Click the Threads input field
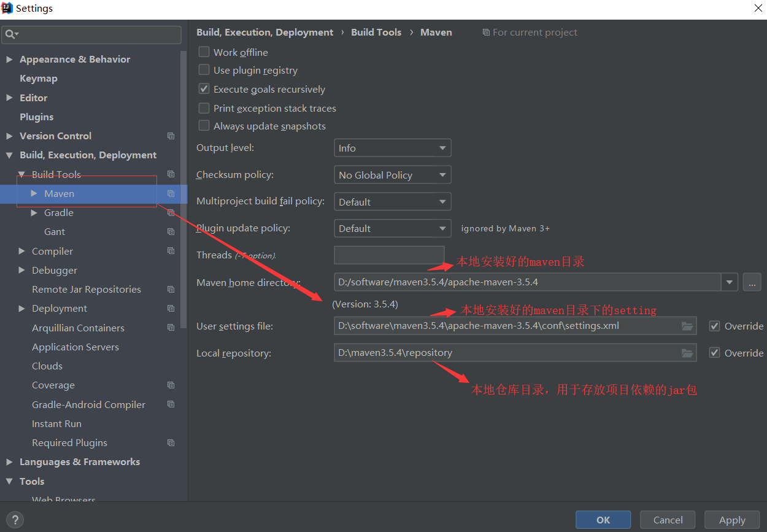The height and width of the screenshot is (532, 767). point(389,255)
